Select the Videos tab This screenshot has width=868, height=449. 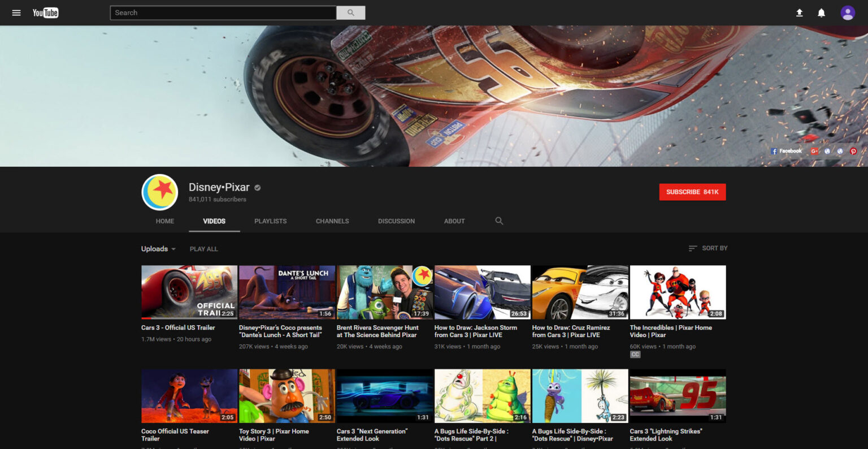(x=214, y=221)
